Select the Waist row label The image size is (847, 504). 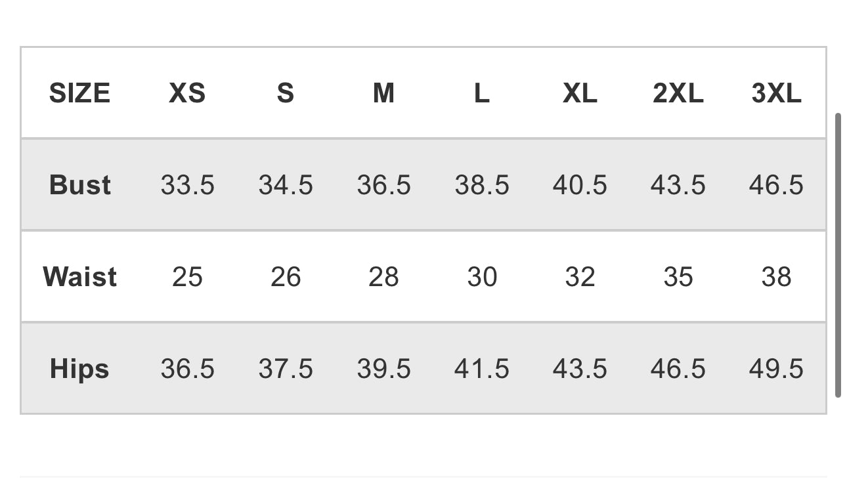(x=79, y=277)
